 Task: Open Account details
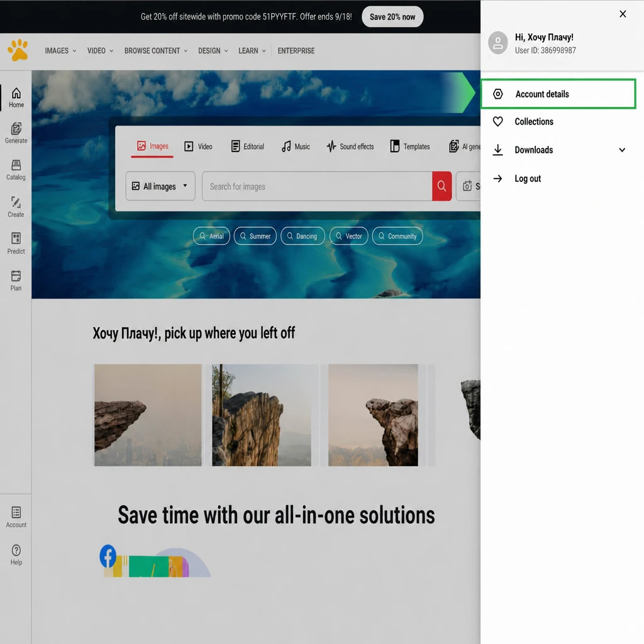558,94
